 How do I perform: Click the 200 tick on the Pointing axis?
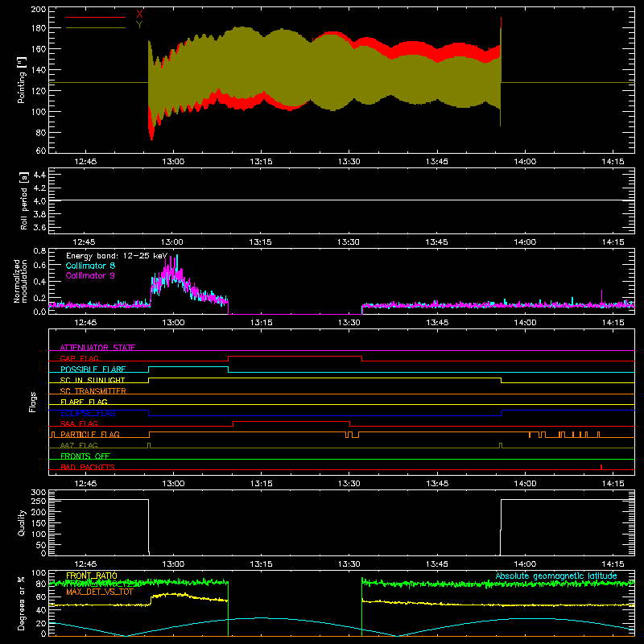coord(39,9)
